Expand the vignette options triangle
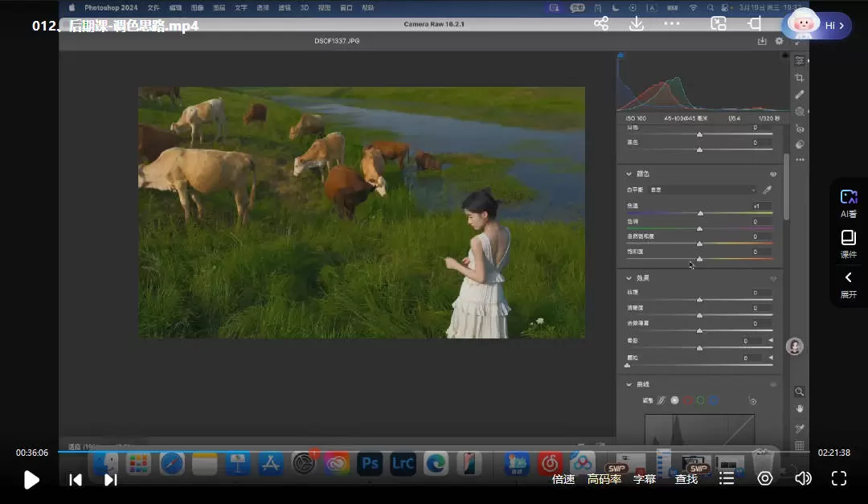Screen dimensions: 868x504 pyautogui.click(x=771, y=341)
